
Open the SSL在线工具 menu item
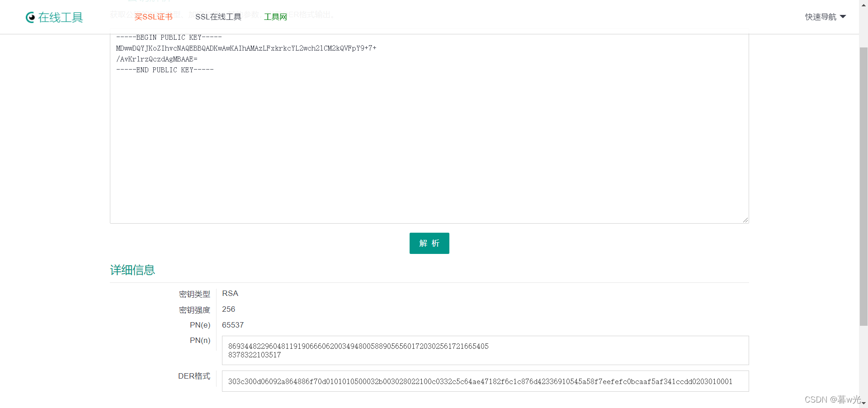(218, 17)
